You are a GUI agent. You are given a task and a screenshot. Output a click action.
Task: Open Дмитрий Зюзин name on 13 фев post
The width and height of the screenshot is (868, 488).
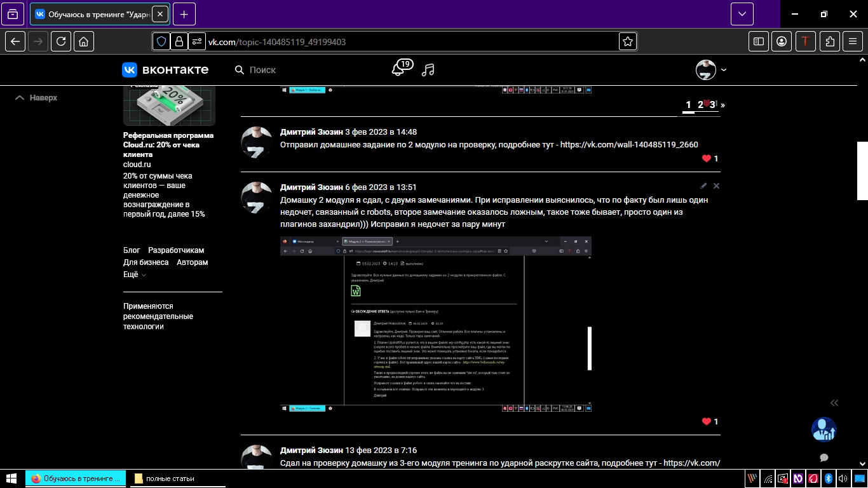(x=311, y=451)
